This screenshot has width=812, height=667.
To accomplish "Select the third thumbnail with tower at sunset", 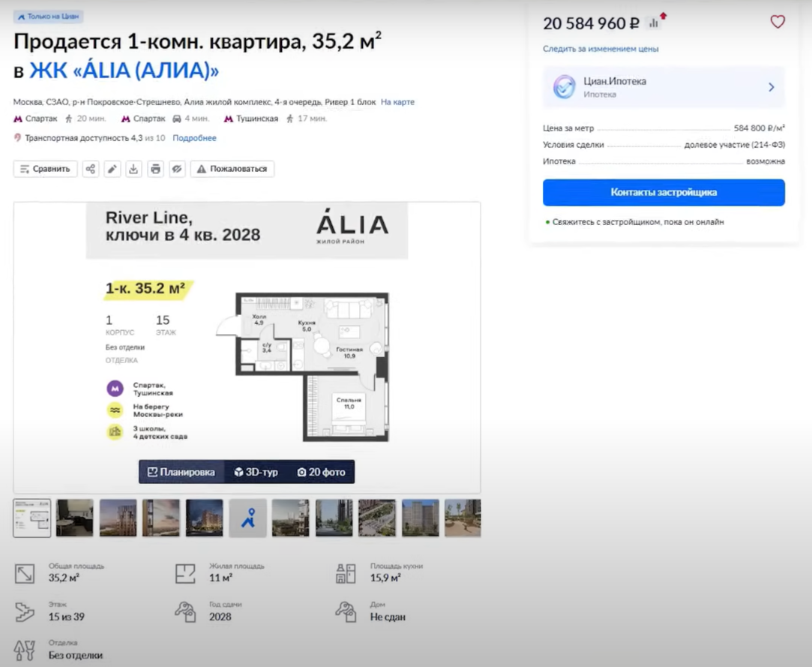I will click(x=118, y=518).
